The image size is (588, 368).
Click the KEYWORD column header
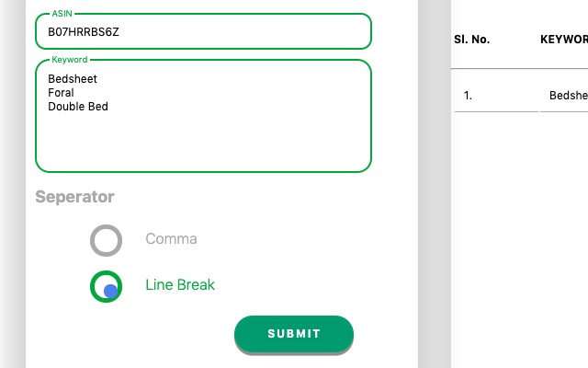(563, 40)
